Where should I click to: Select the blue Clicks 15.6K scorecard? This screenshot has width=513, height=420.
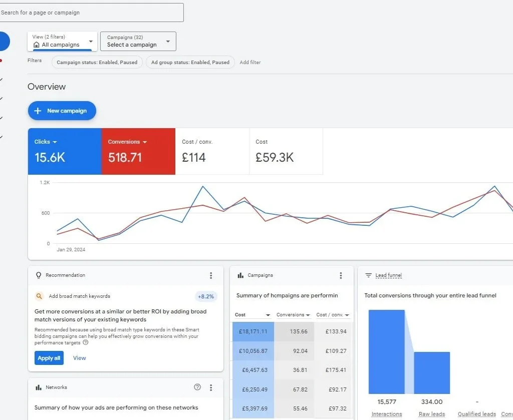(65, 151)
